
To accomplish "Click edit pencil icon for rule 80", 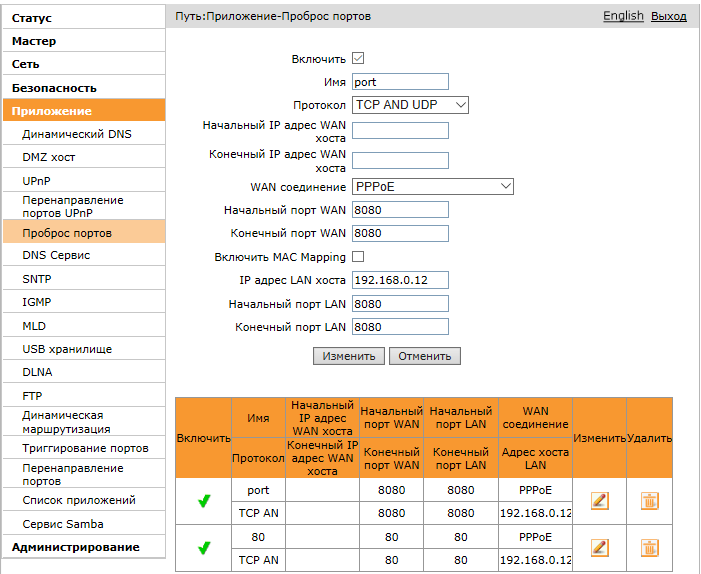I will pyautogui.click(x=599, y=547).
